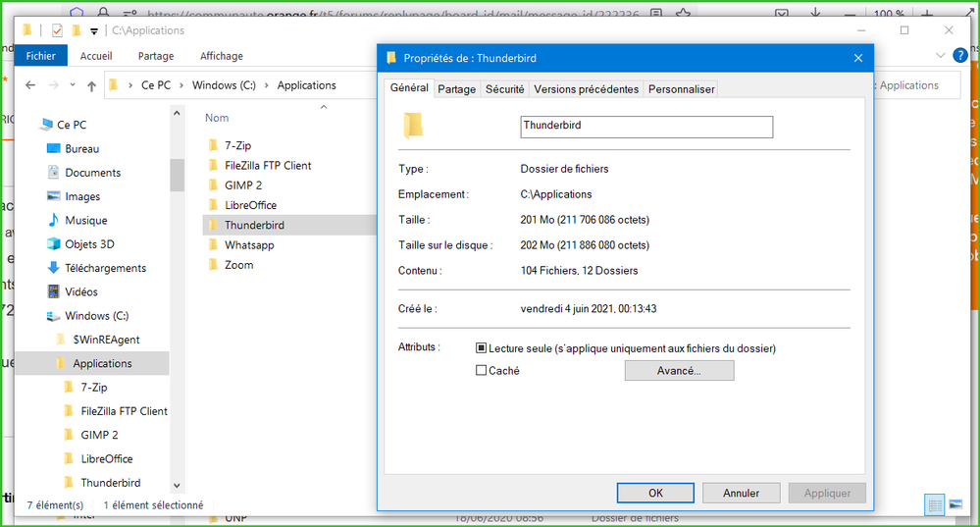Expand the chevron after Ce PC in breadcrumb
Screen dimensions: 980x527
point(181,85)
